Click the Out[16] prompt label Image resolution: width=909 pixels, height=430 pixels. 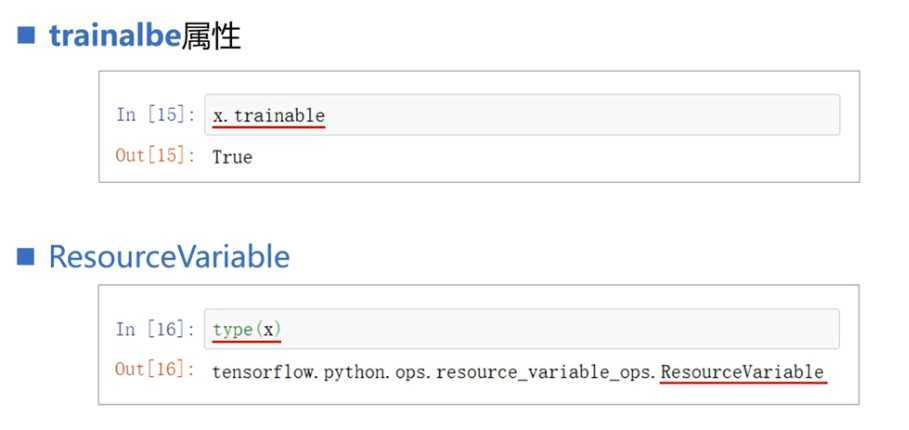(x=155, y=370)
